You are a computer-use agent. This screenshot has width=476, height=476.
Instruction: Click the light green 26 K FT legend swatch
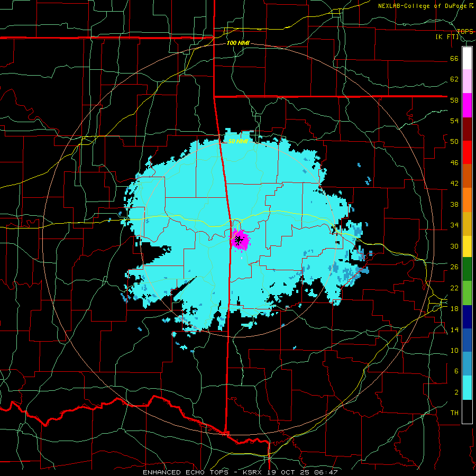tap(467, 293)
